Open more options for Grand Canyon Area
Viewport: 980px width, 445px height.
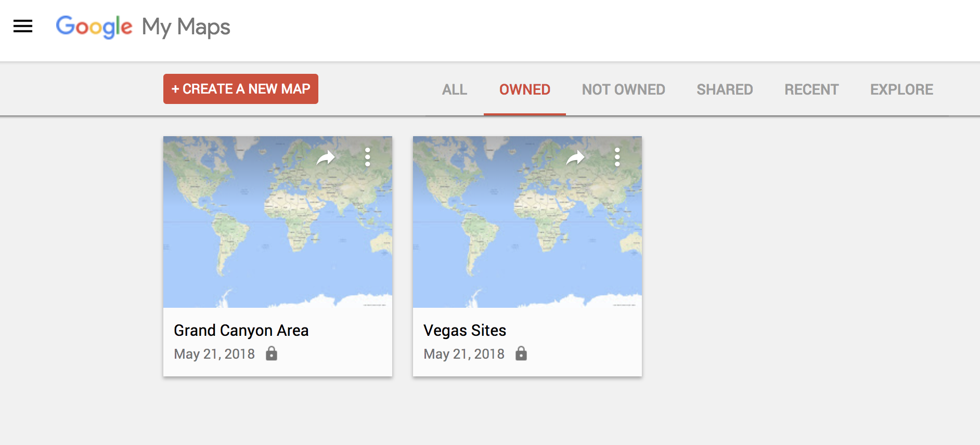tap(367, 157)
